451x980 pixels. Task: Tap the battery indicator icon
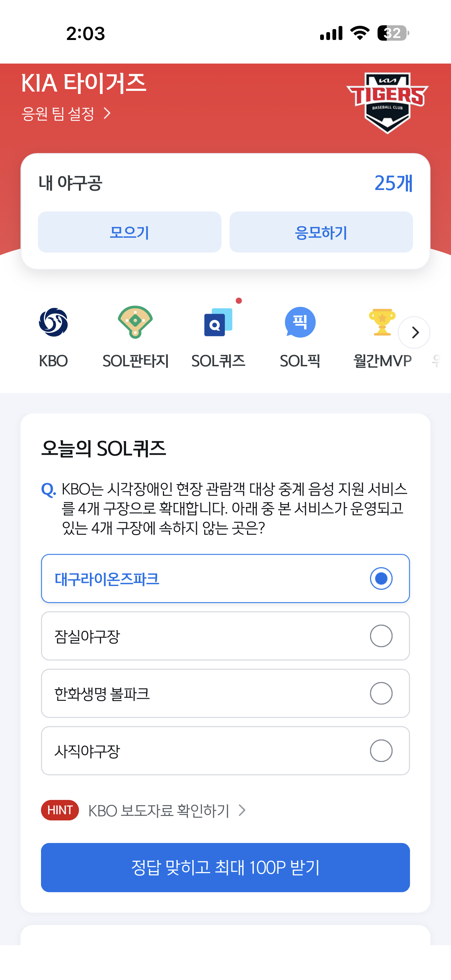point(393,33)
